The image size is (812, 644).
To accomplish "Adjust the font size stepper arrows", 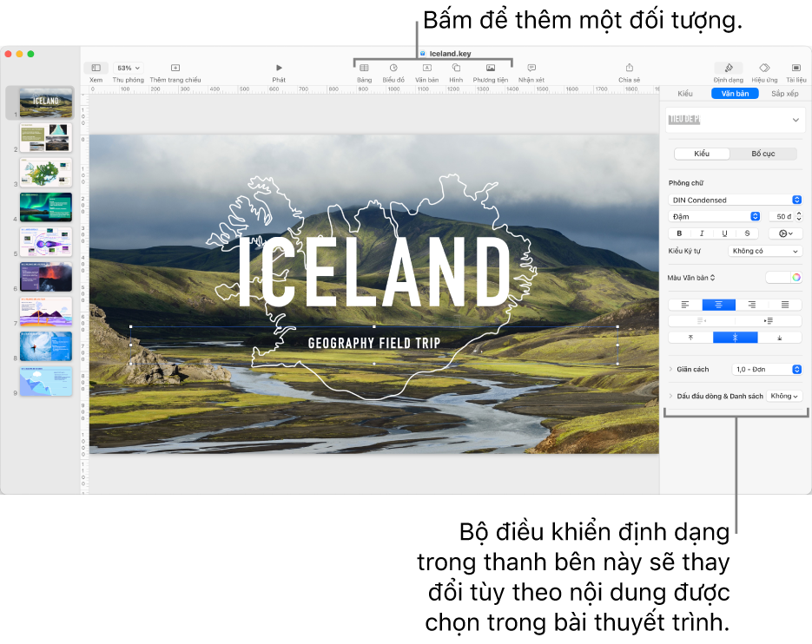I will click(799, 216).
